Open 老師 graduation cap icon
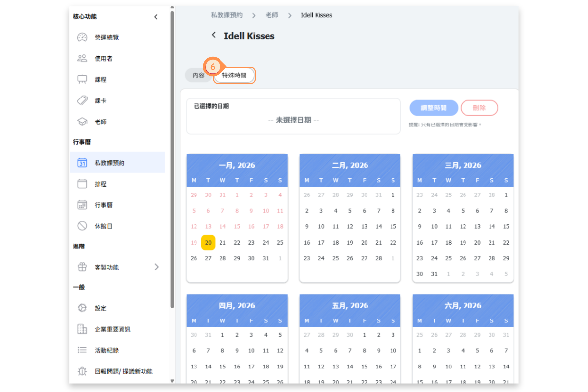Screen dimensions: 588x392 (x=82, y=122)
